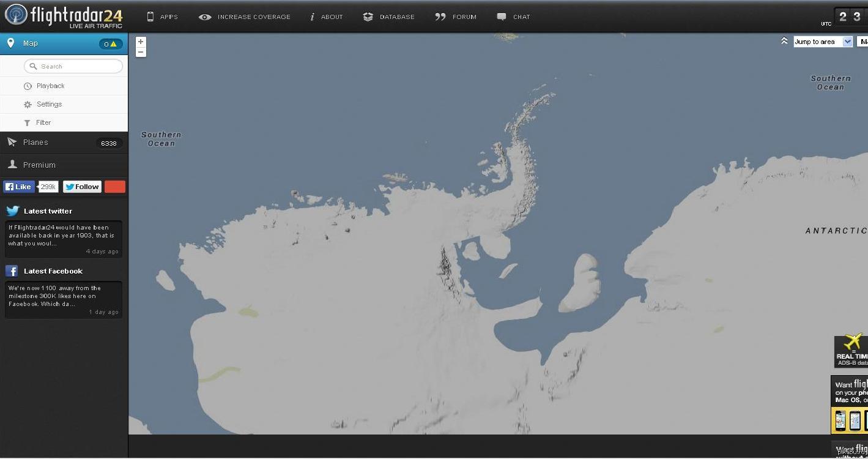Click the Planes arrow icon
The width and height of the screenshot is (868, 459).
(12, 143)
